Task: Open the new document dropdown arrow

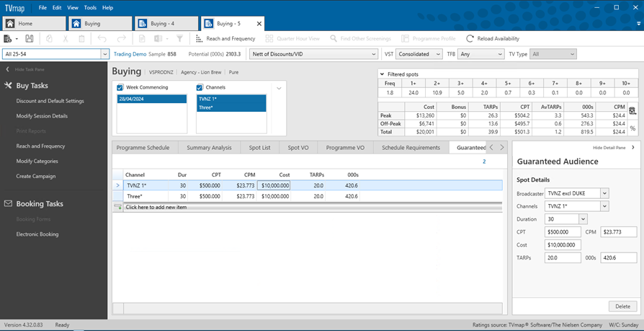Action: click(17, 39)
